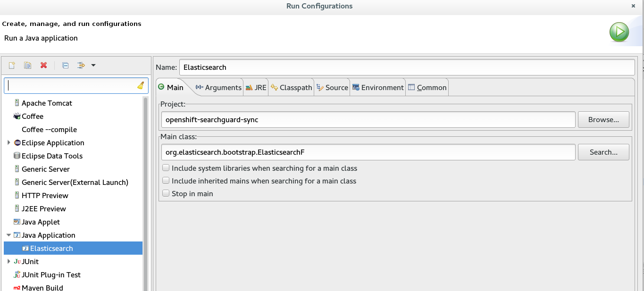Viewport: 644px width, 291px height.
Task: Click the Search... main class button
Action: tap(603, 152)
